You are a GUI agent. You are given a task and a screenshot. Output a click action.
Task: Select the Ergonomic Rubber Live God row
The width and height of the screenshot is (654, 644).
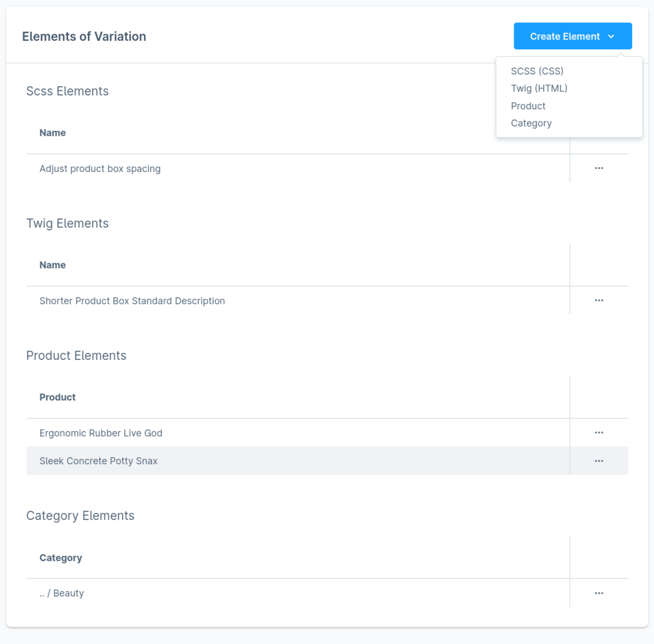[x=327, y=433]
